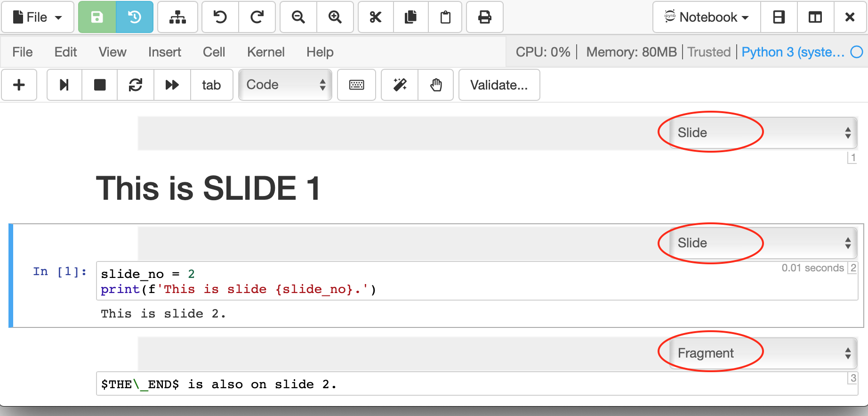Open TimeTravel history icon
Viewport: 868px width, 416px height.
[135, 17]
